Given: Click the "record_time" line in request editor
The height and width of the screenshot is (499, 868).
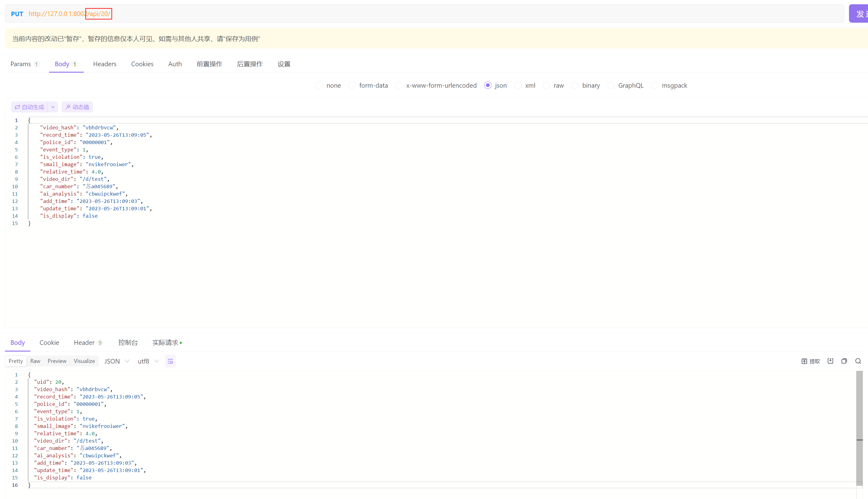Looking at the screenshot, I should tap(96, 135).
